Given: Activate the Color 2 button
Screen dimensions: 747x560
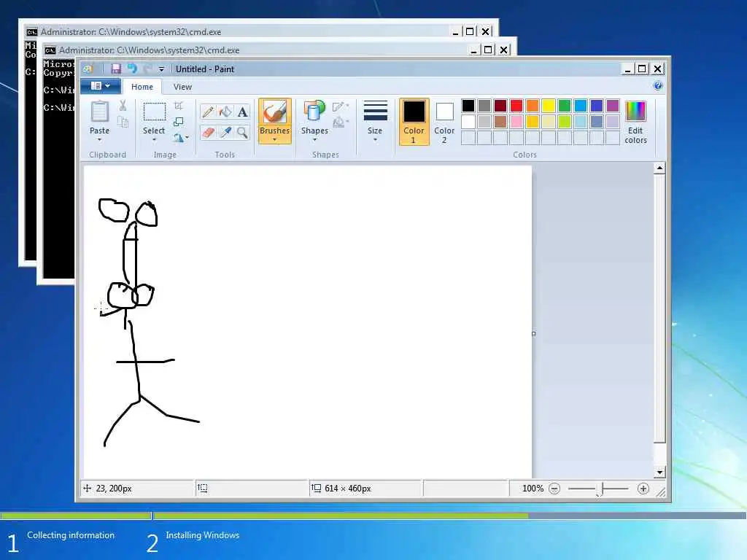Looking at the screenshot, I should (x=444, y=122).
